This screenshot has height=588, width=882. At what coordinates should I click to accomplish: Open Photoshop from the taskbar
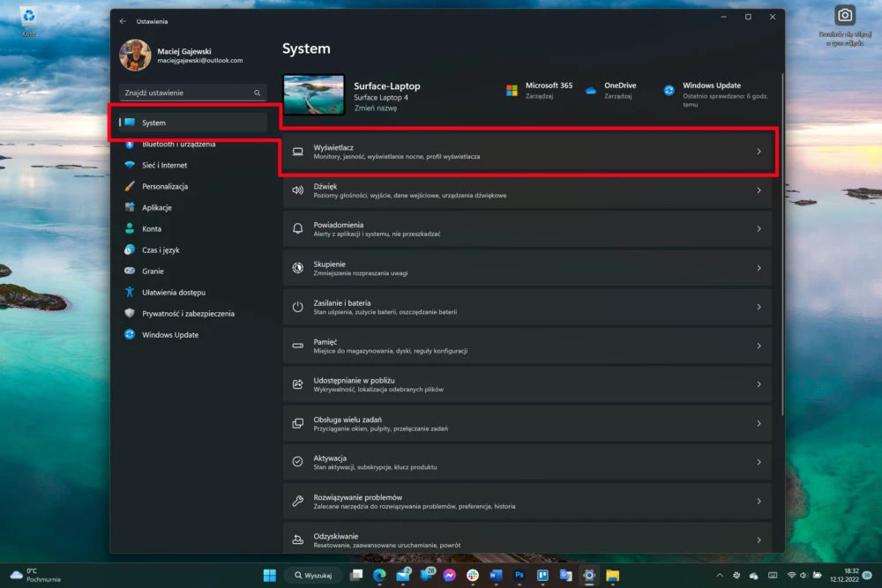(x=519, y=575)
